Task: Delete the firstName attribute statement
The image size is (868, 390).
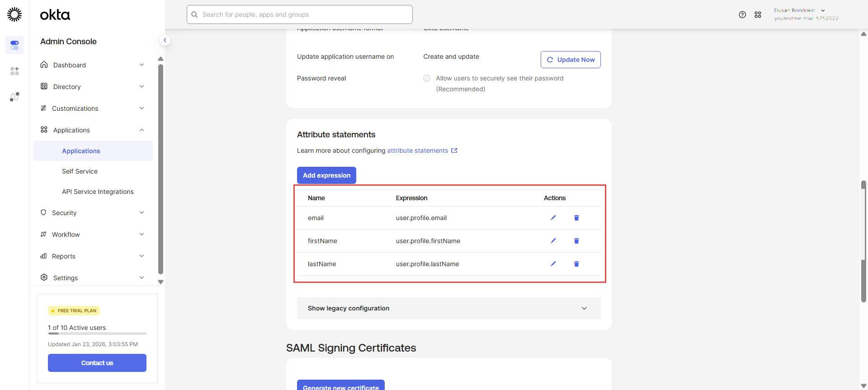Action: (x=576, y=241)
